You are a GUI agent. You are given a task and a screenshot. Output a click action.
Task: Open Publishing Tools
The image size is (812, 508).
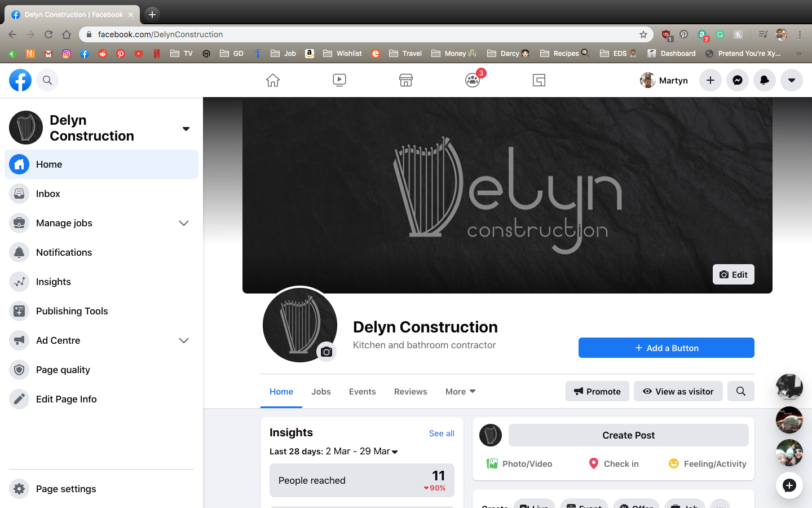(x=101, y=311)
